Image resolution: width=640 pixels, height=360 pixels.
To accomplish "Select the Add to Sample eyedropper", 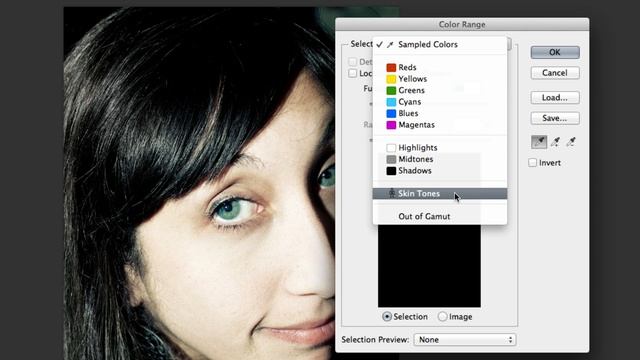I will point(555,142).
